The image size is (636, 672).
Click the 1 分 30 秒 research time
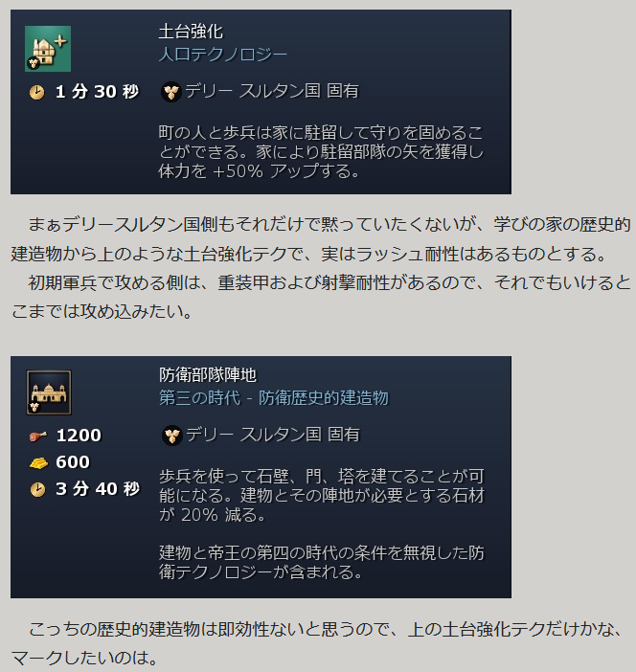point(97,92)
